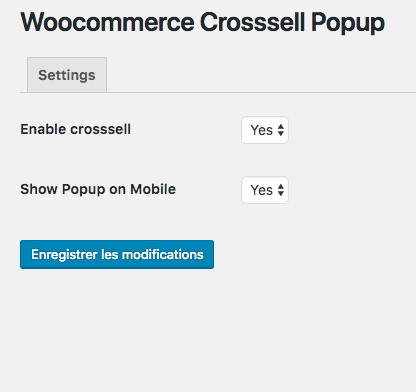Open the Settings tab
This screenshot has width=416, height=392.
tap(67, 75)
